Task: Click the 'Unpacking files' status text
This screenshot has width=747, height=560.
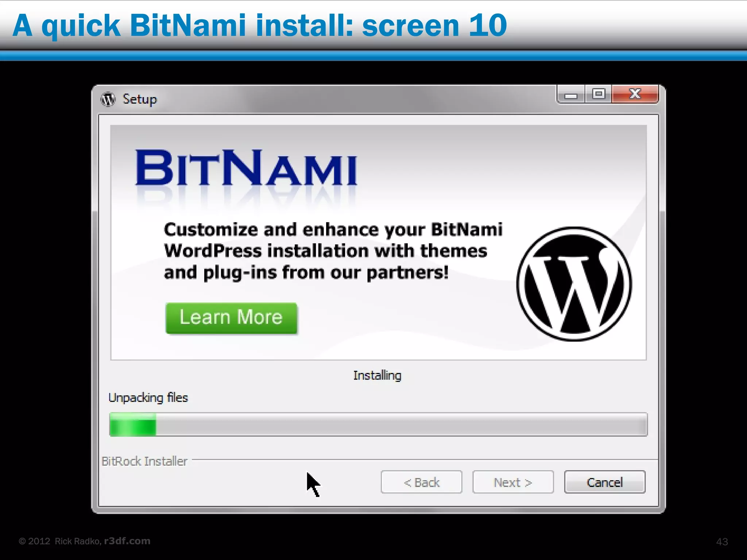Action: [x=148, y=397]
